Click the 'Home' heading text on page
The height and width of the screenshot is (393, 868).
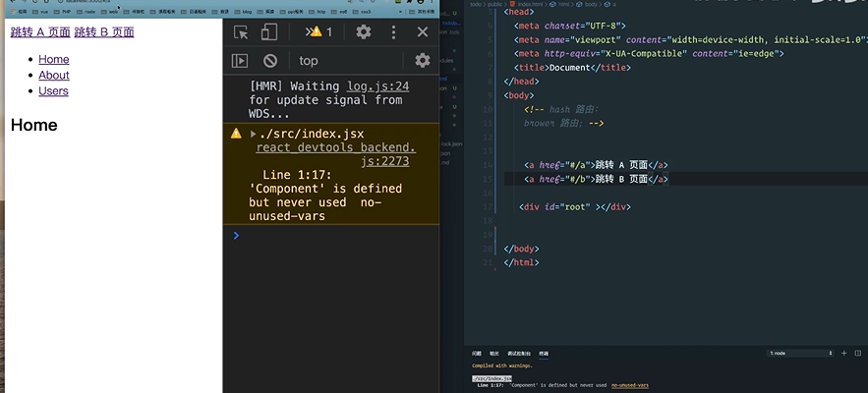click(33, 125)
